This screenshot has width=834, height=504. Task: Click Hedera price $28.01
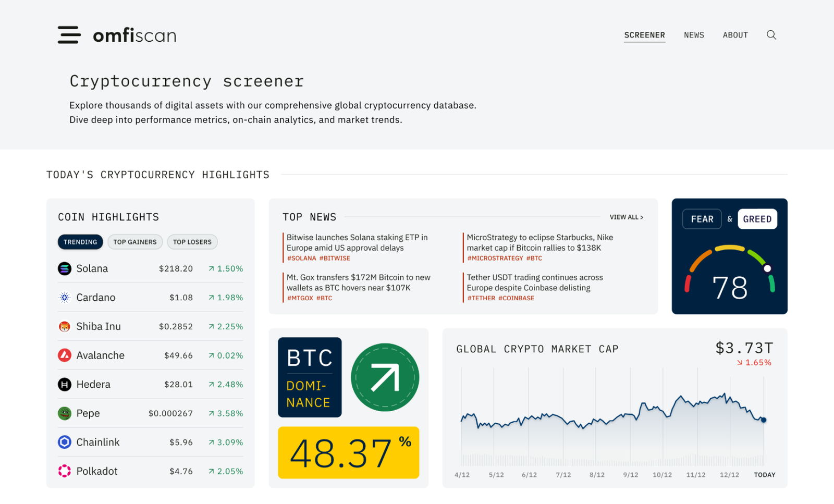point(178,385)
